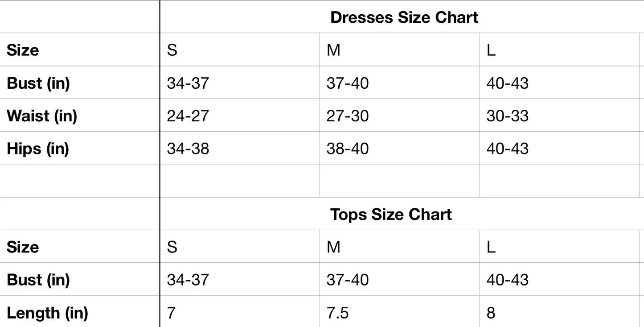Click the Tops Size Chart heading

pos(391,215)
